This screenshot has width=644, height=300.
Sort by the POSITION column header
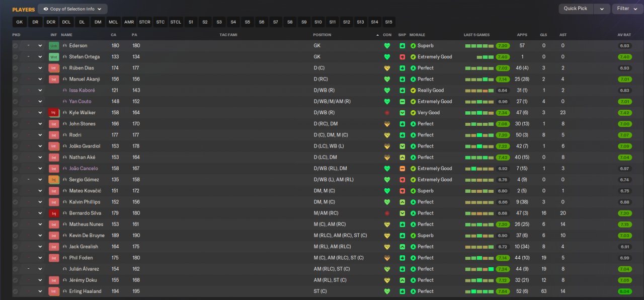(322, 35)
